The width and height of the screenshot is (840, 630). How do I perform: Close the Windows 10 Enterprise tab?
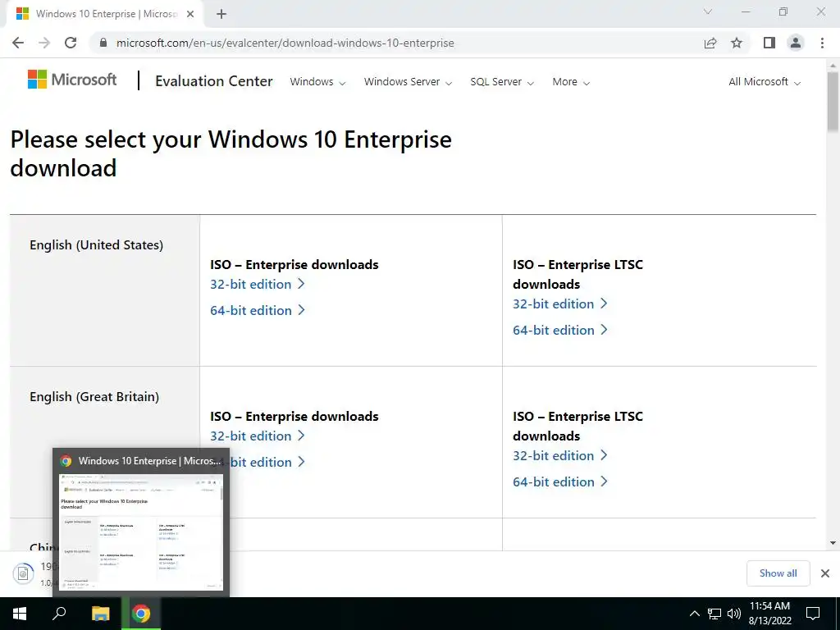coord(190,14)
